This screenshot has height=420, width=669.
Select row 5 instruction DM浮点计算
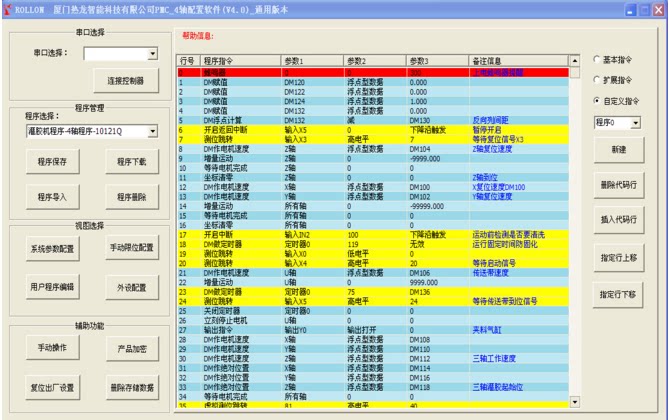tap(222, 120)
